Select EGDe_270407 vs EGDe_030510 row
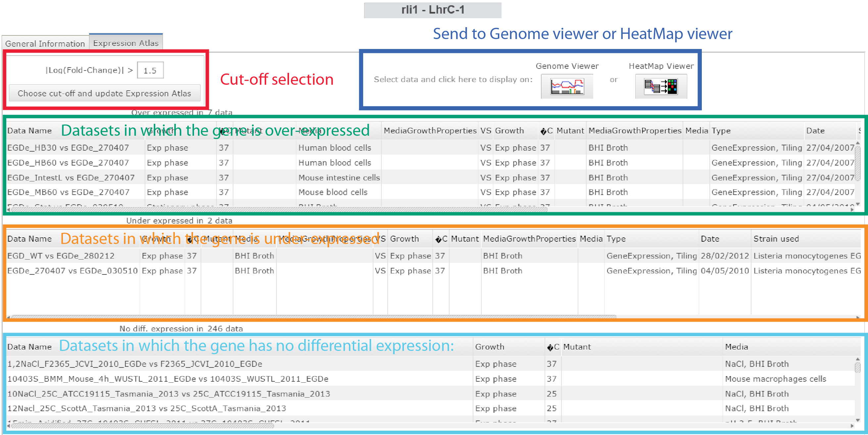The width and height of the screenshot is (868, 435). [72, 270]
